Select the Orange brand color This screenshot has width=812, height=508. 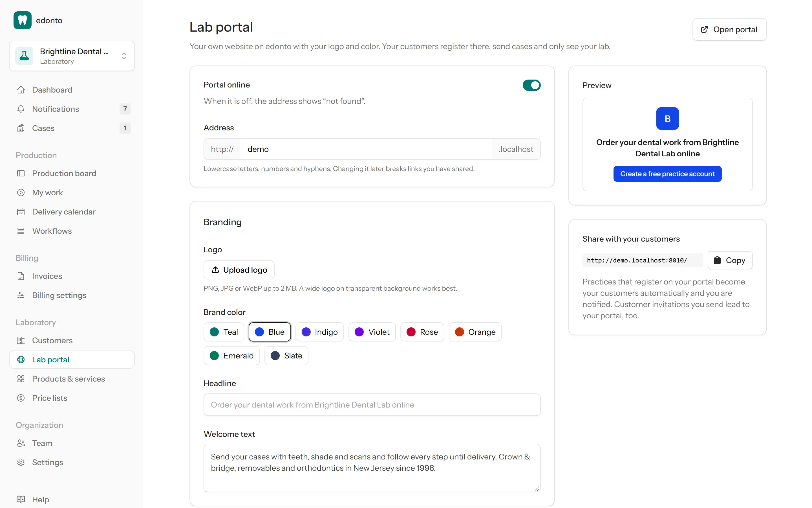click(x=475, y=332)
